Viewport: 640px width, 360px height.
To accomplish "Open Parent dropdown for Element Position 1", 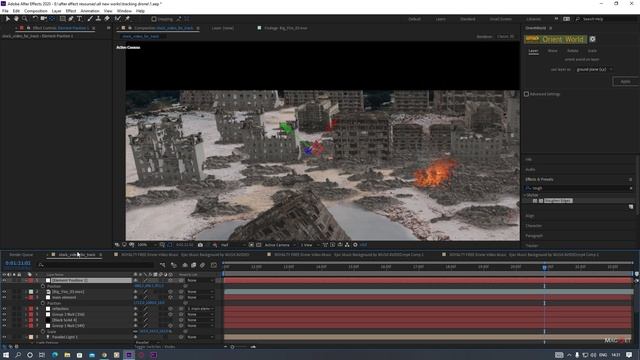I will pos(200,280).
